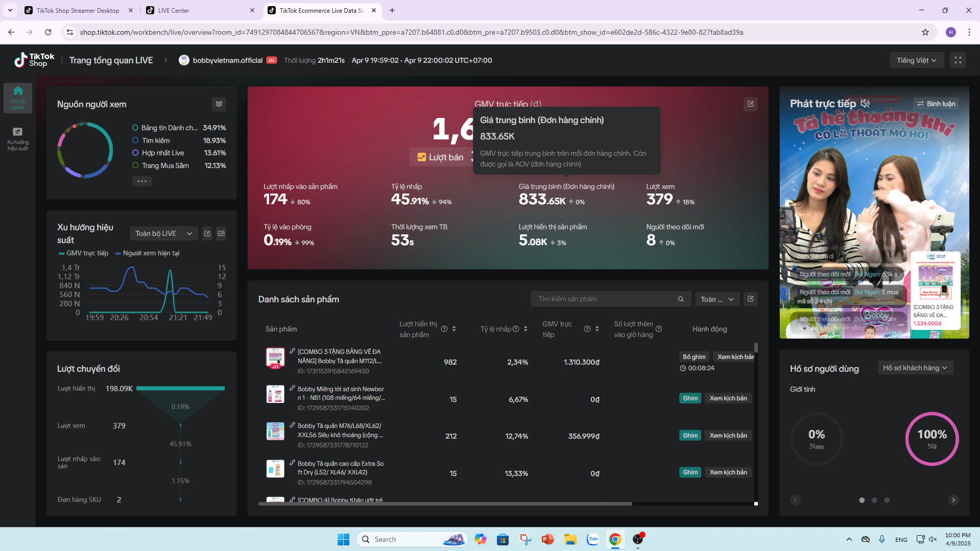Switch the live panel to Bình luận
The width and height of the screenshot is (980, 551).
pyautogui.click(x=936, y=104)
